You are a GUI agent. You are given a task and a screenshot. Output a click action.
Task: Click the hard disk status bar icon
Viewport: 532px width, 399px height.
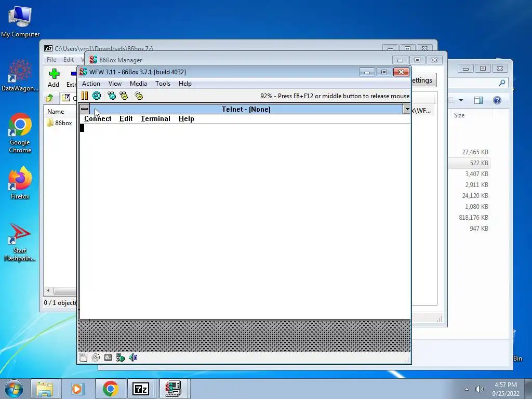click(108, 357)
